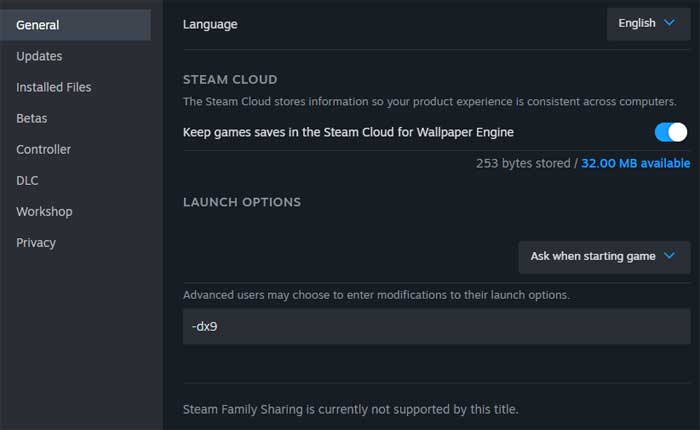Click the 32.00 MB available link
Image resolution: width=700 pixels, height=430 pixels.
pos(635,163)
